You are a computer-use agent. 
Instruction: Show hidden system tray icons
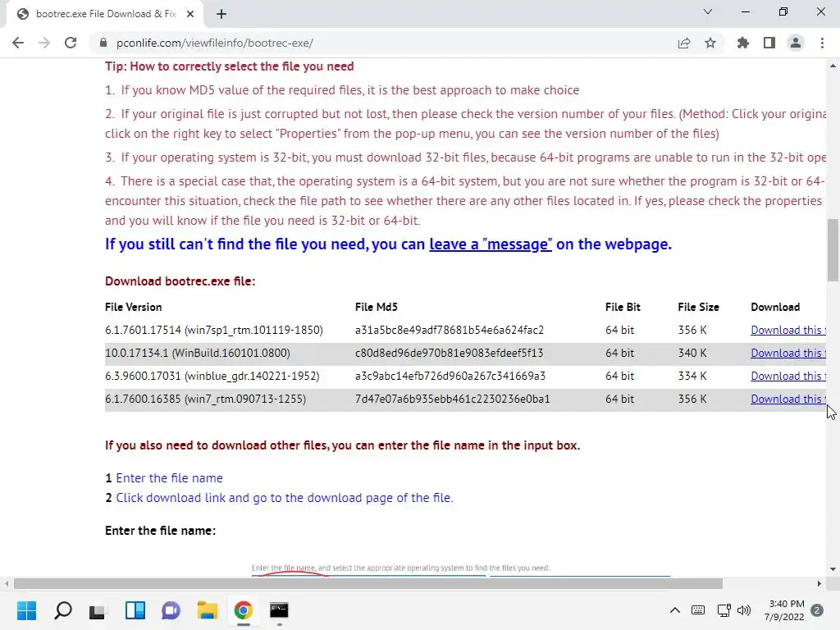coord(675,610)
